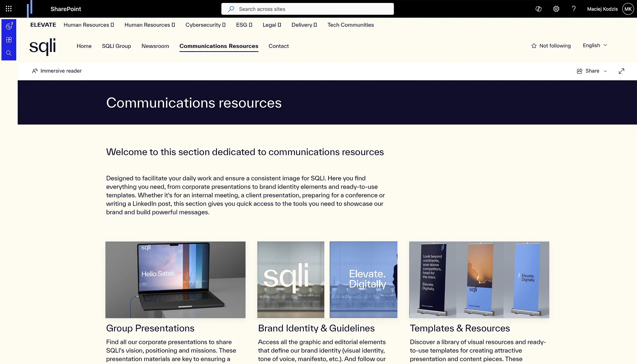Select the Communications Resources tab

(x=219, y=46)
